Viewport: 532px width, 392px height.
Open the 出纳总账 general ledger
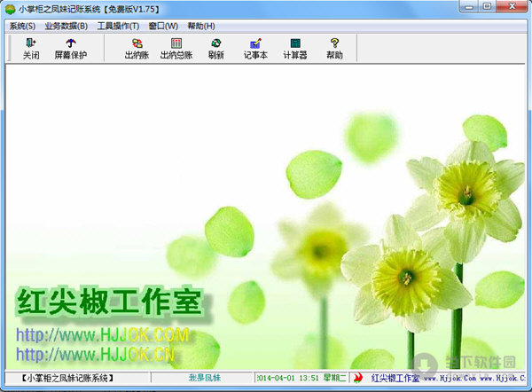(x=176, y=49)
